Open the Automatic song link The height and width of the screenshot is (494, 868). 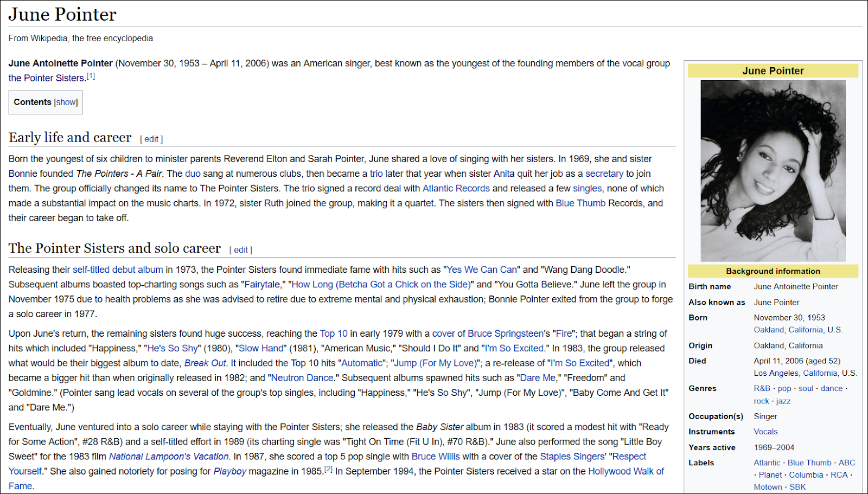pos(362,363)
